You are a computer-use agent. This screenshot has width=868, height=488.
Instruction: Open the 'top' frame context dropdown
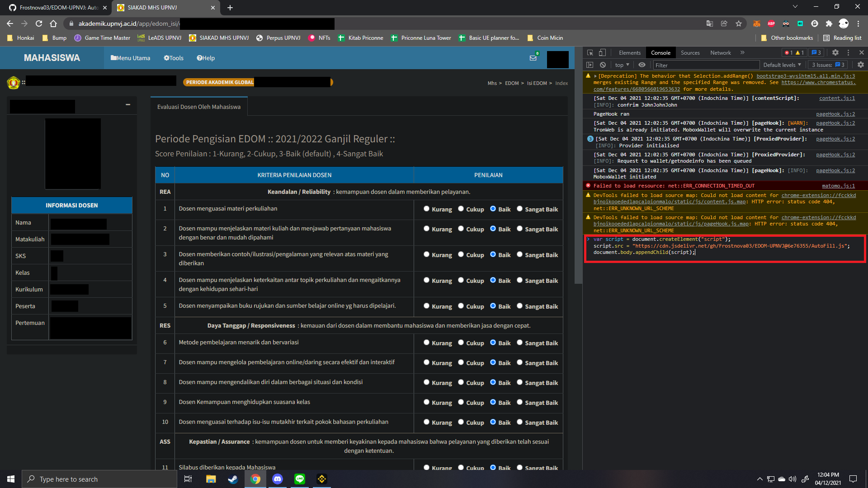(622, 65)
